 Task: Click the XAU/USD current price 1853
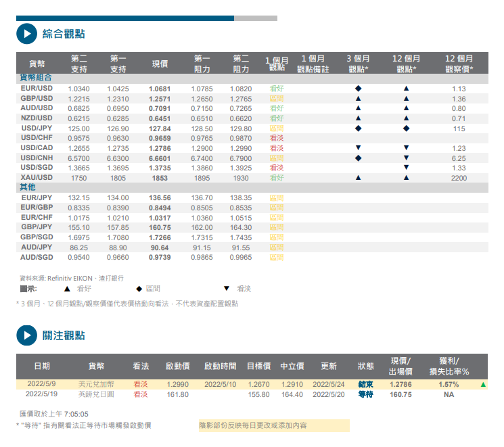click(160, 177)
